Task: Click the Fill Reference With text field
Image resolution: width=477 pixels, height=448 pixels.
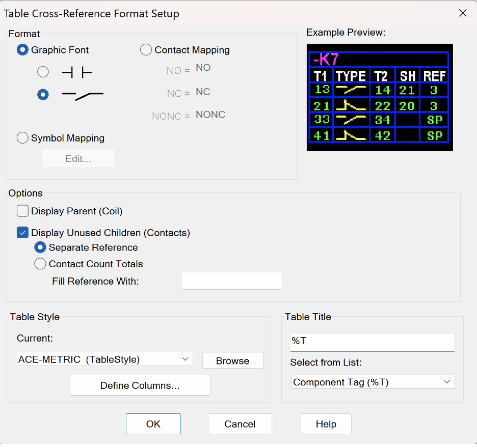Action: tap(232, 281)
